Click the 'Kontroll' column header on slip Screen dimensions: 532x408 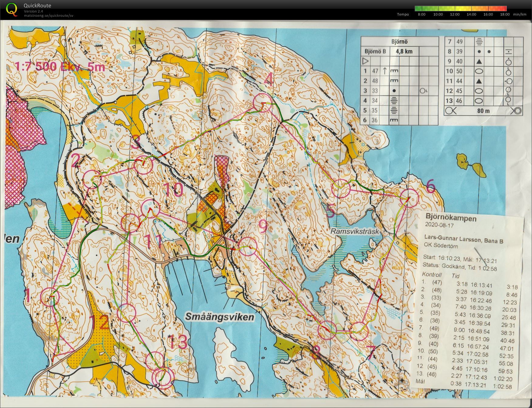[431, 275]
